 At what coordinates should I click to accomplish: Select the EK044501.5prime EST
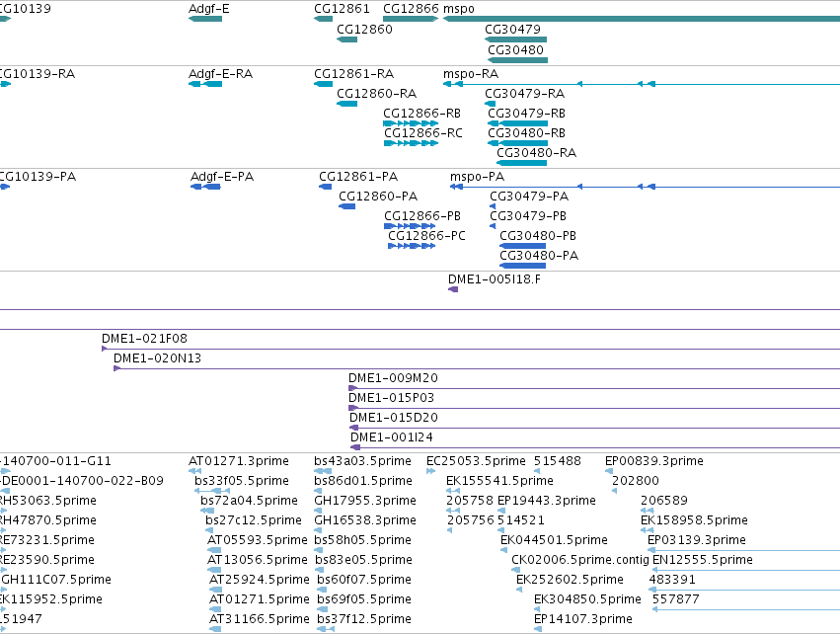point(504,551)
